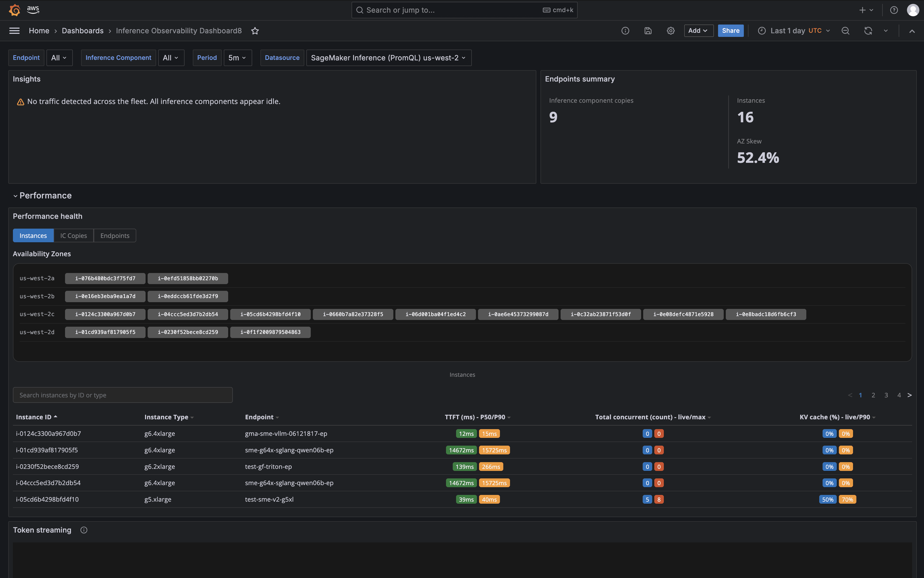Viewport: 924px width, 578px height.
Task: Click instance chip i-06d001ba04f1ed4c2
Action: coord(435,314)
